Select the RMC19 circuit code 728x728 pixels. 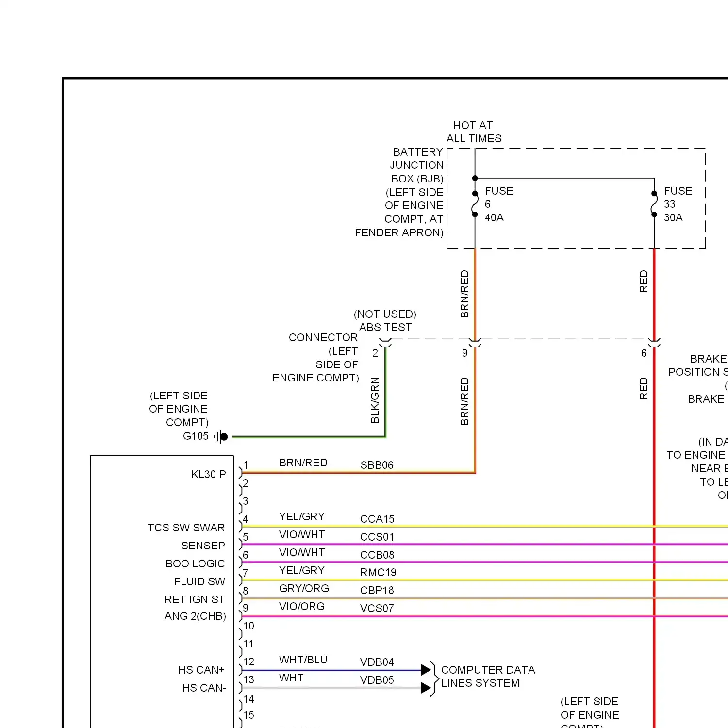(x=378, y=573)
